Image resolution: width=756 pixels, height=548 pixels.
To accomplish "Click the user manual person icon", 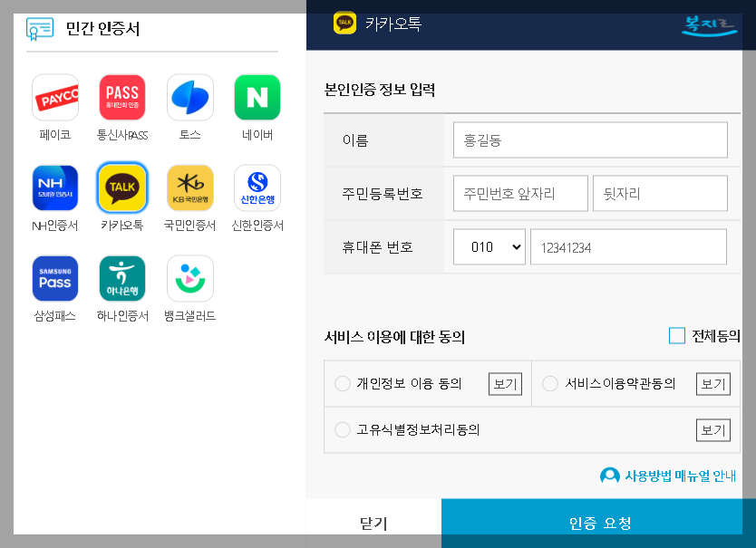I will (x=610, y=476).
